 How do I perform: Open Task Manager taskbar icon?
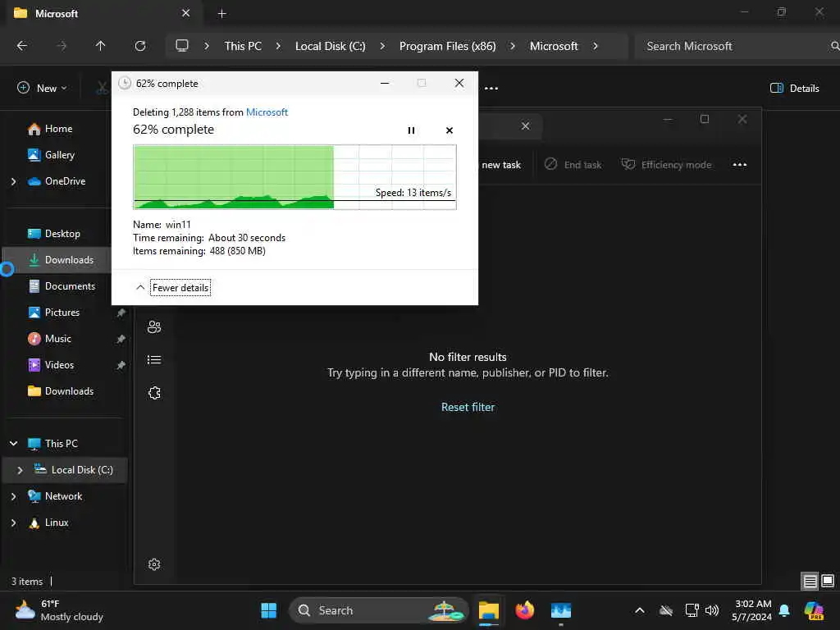pyautogui.click(x=561, y=610)
